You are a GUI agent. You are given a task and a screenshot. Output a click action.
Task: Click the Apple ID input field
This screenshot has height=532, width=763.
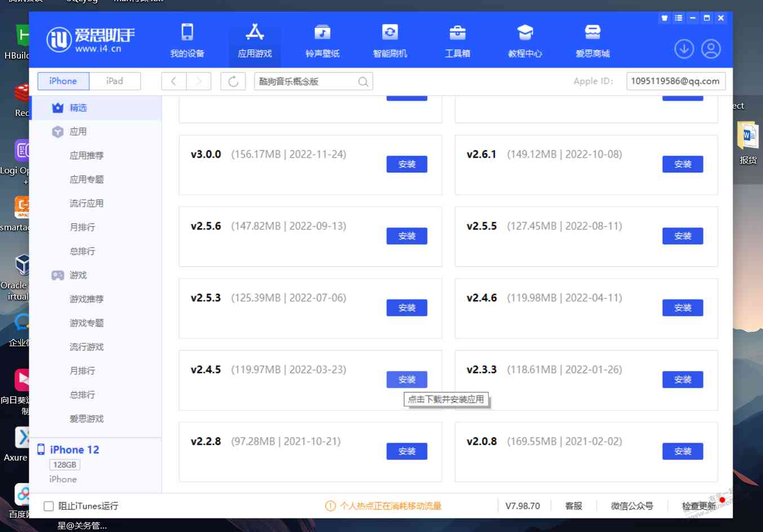(x=676, y=81)
